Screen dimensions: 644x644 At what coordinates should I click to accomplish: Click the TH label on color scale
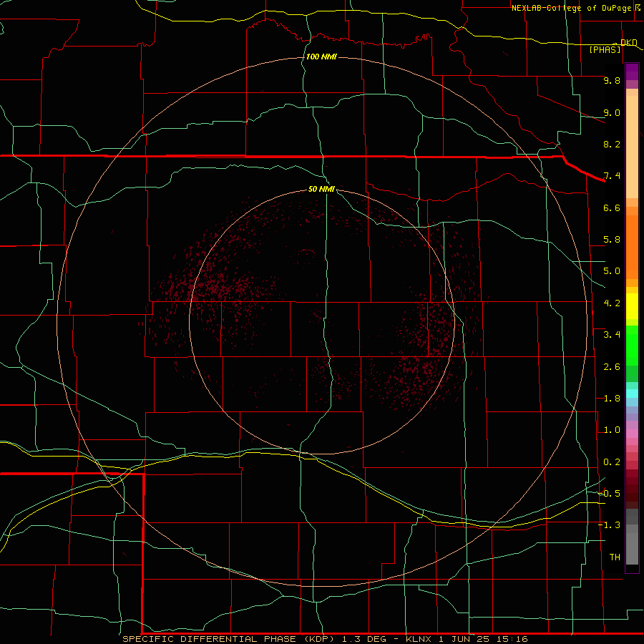point(615,557)
